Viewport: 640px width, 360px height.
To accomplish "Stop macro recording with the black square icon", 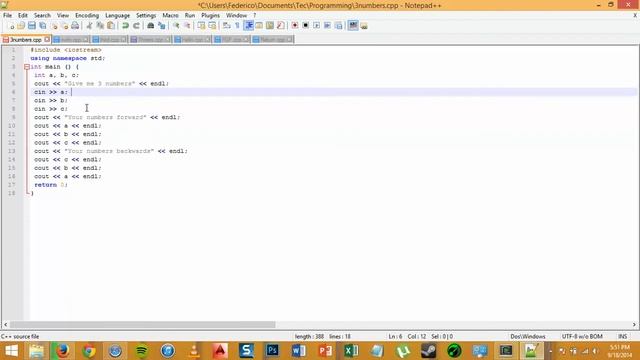I will [x=305, y=26].
